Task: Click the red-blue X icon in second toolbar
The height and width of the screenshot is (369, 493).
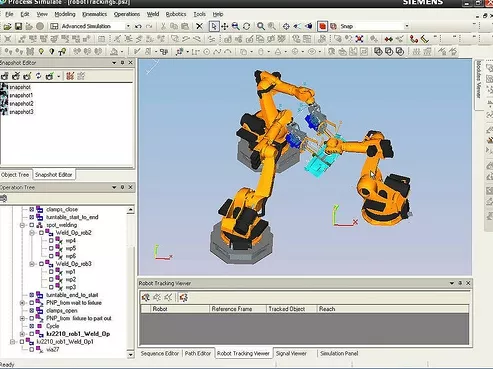Action: click(x=359, y=39)
